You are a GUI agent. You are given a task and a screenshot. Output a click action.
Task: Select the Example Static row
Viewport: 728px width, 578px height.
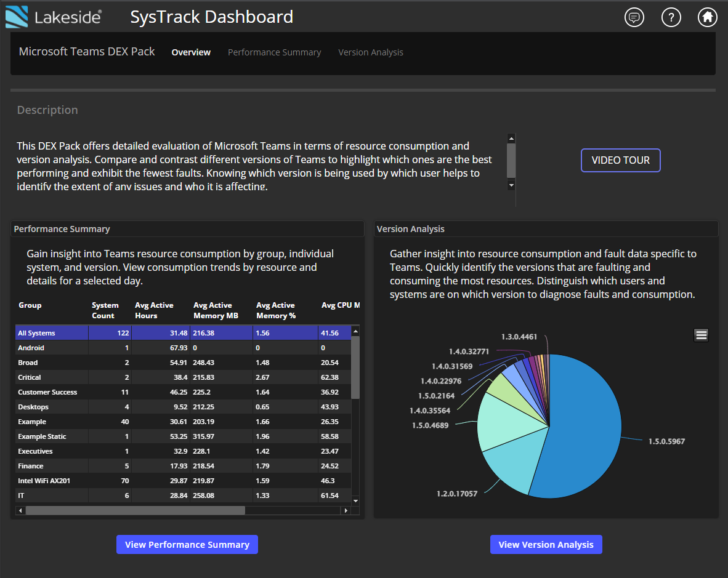pyautogui.click(x=184, y=436)
